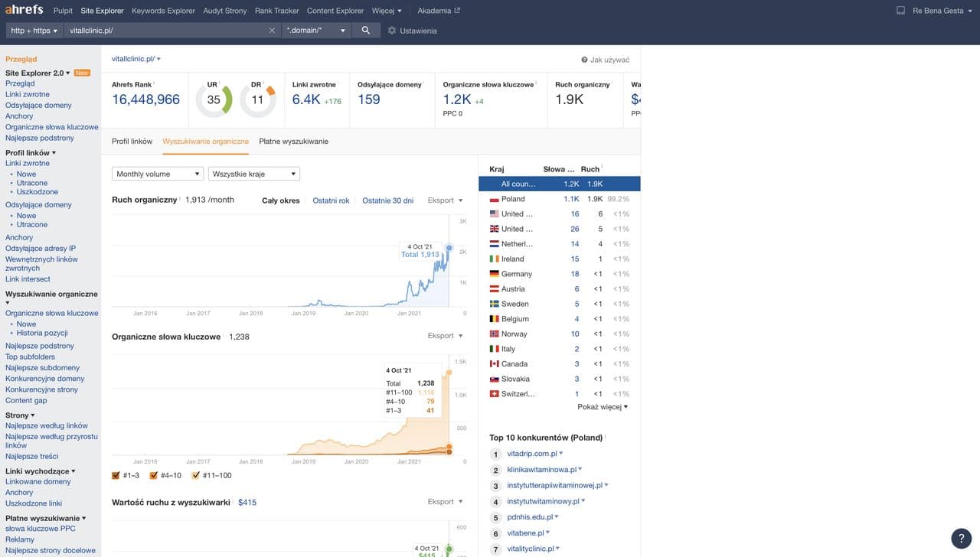Open the Re Bena Gesta account menu
Screen dimensions: 980x557
[x=942, y=11]
